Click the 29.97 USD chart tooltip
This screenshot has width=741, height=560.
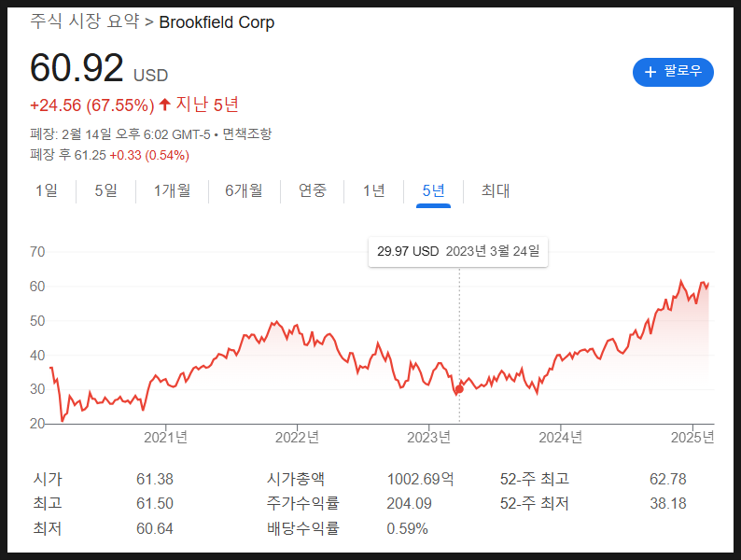pos(458,251)
